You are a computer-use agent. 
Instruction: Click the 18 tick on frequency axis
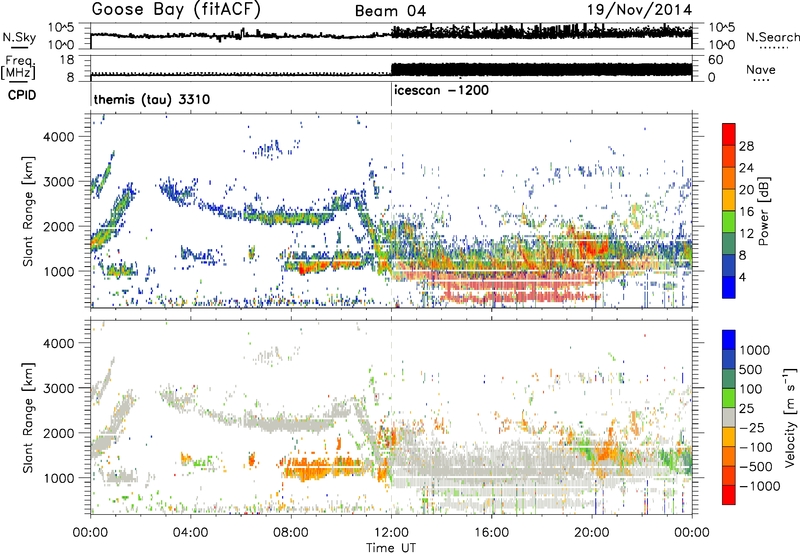coord(67,60)
